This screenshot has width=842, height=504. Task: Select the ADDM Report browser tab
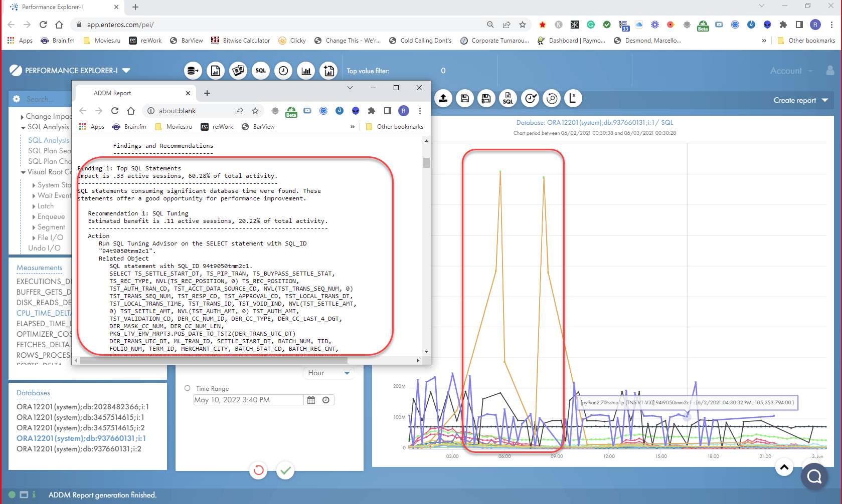coord(130,93)
